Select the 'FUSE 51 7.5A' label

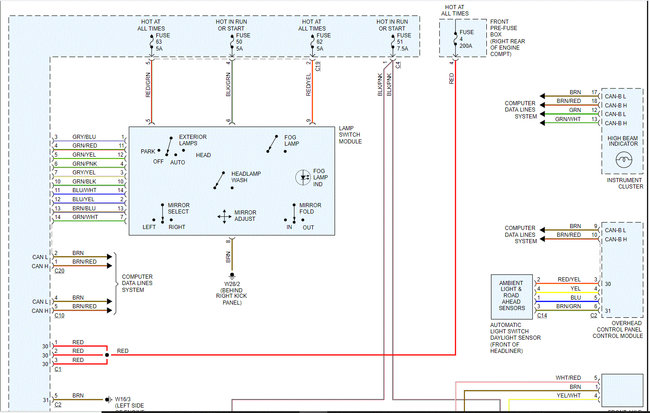(405, 42)
